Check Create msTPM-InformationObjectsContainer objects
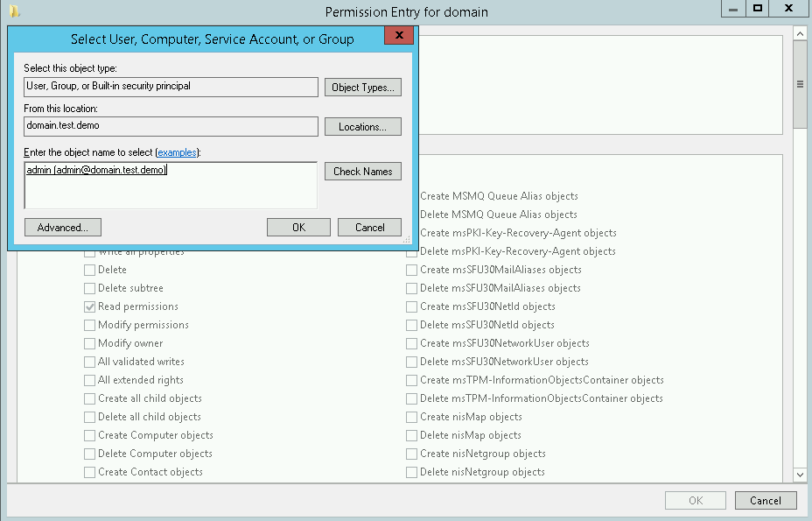The image size is (812, 521). point(412,381)
